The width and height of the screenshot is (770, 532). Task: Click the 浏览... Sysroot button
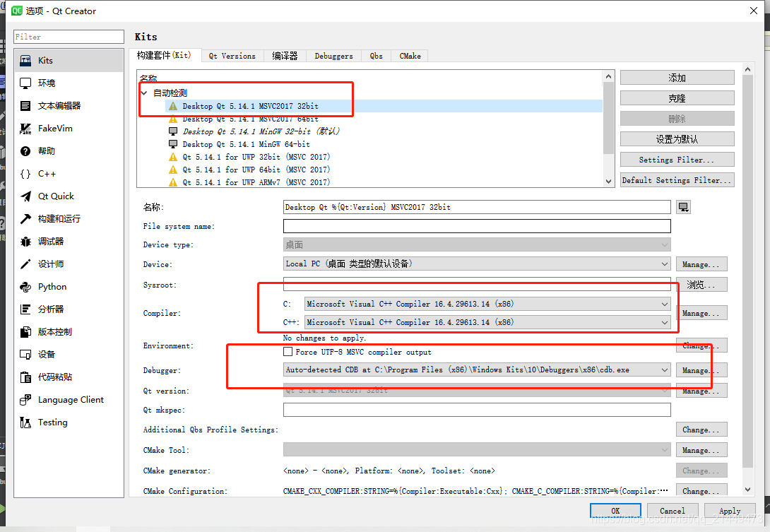coord(701,285)
